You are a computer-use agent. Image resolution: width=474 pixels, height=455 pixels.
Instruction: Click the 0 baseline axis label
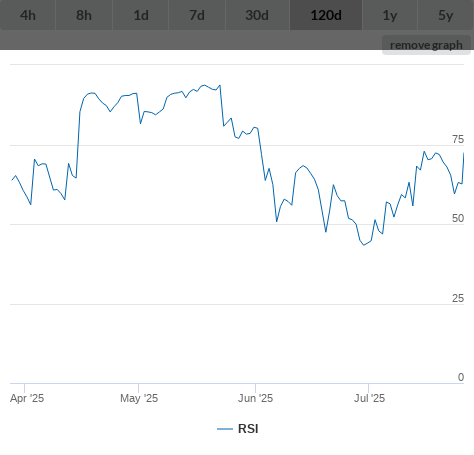[461, 377]
